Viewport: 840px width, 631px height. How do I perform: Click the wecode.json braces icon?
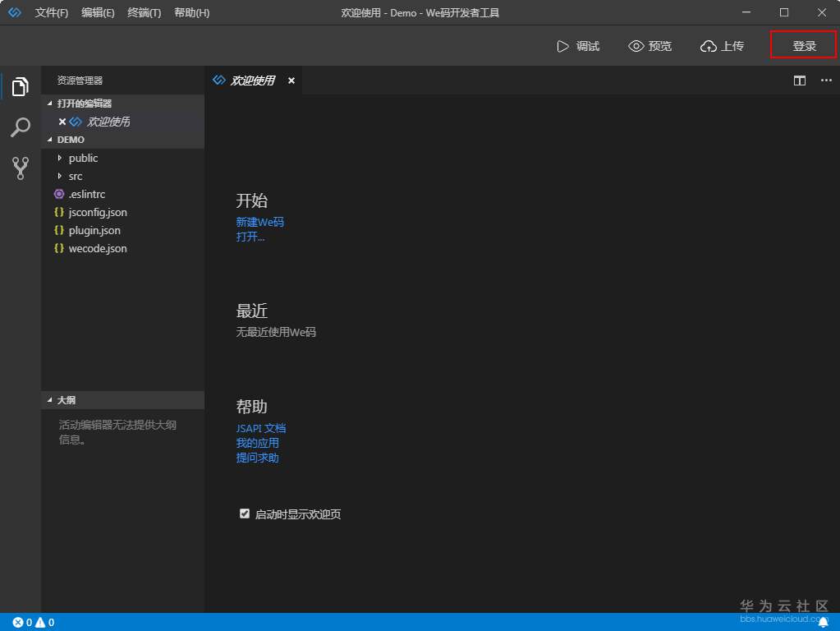(x=59, y=248)
